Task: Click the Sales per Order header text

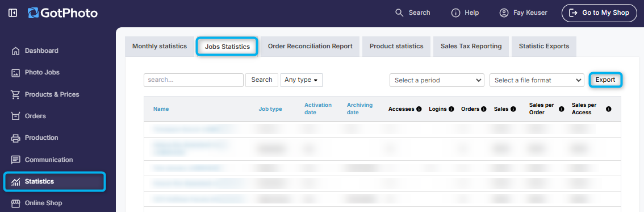Action: click(541, 109)
